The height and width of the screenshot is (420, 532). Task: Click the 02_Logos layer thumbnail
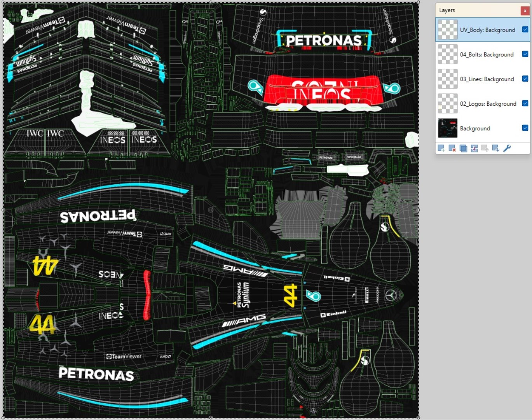[x=448, y=103]
